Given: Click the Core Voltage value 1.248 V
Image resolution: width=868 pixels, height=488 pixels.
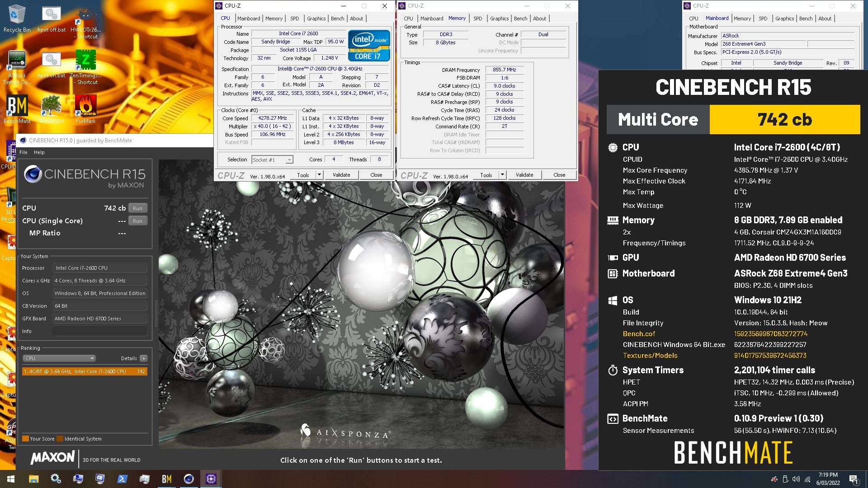Looking at the screenshot, I should pyautogui.click(x=330, y=58).
